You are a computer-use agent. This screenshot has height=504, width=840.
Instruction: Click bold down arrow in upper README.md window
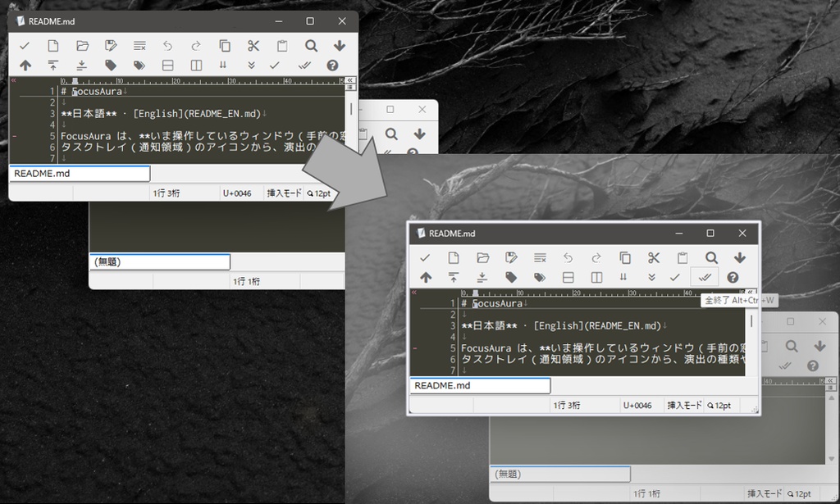tap(340, 45)
